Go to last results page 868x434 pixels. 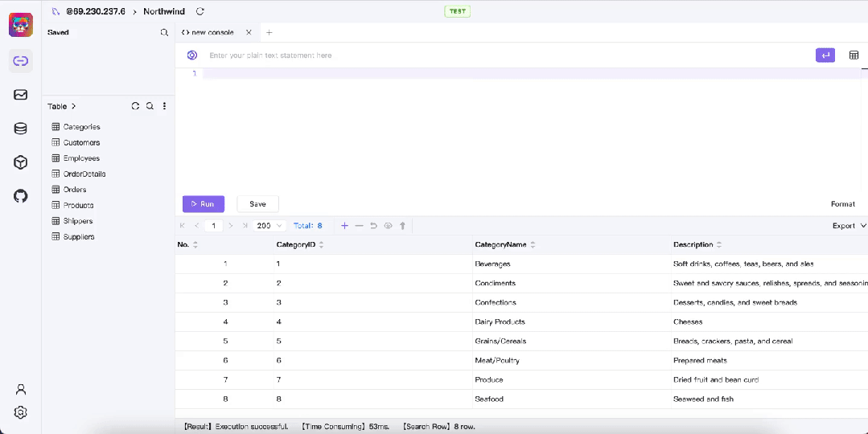point(245,226)
